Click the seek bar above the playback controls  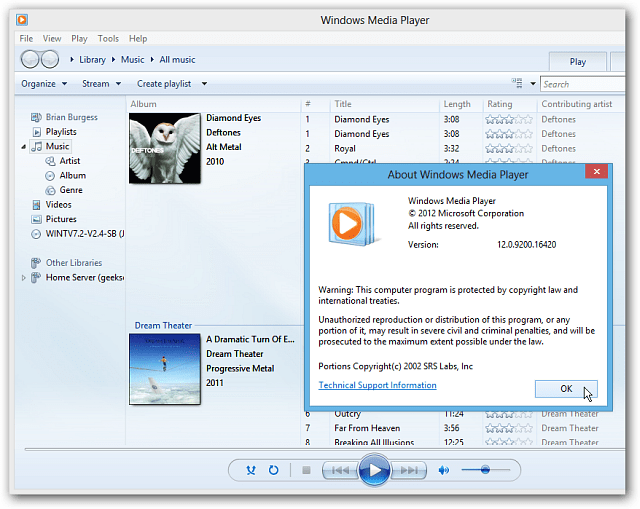324,449
